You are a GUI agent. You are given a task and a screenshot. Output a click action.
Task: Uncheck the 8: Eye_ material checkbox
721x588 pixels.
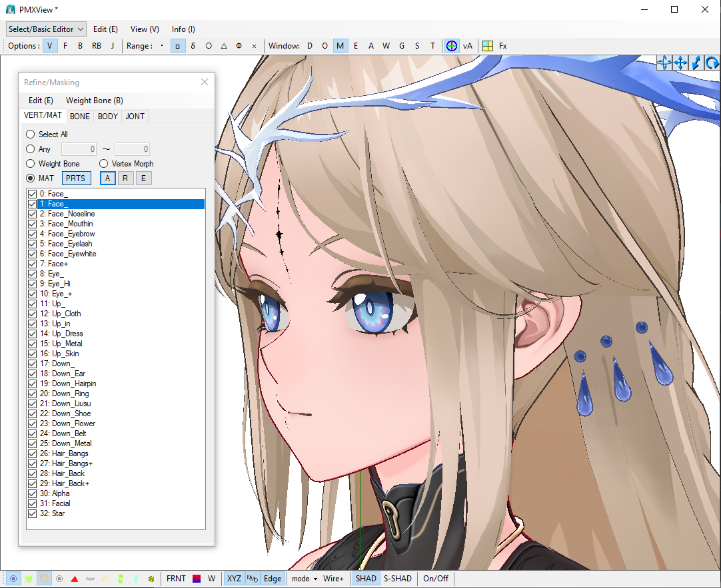pyautogui.click(x=32, y=274)
